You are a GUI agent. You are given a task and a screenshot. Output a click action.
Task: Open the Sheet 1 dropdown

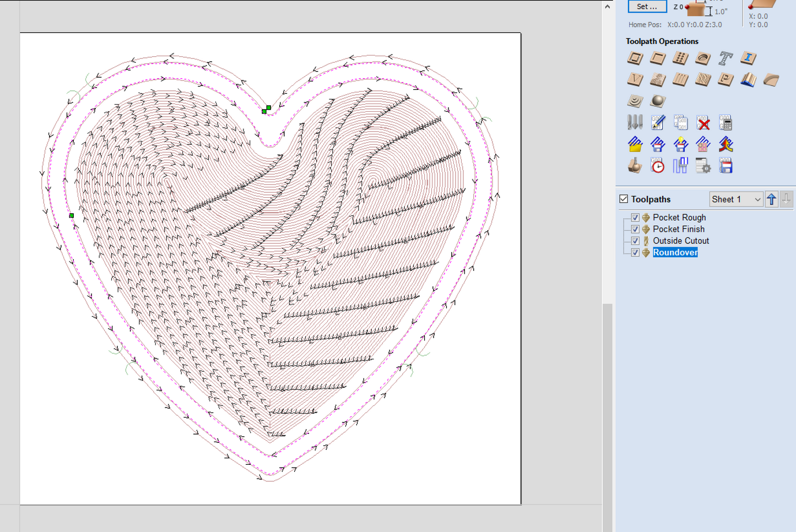coord(735,199)
